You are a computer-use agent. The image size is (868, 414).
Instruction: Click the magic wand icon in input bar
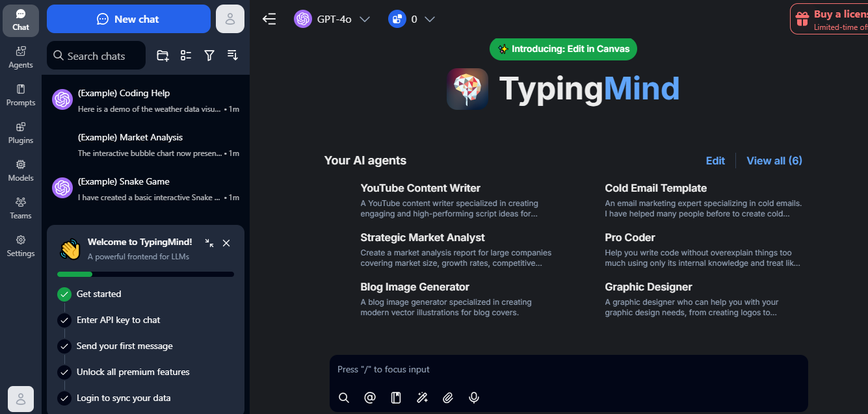pos(422,398)
